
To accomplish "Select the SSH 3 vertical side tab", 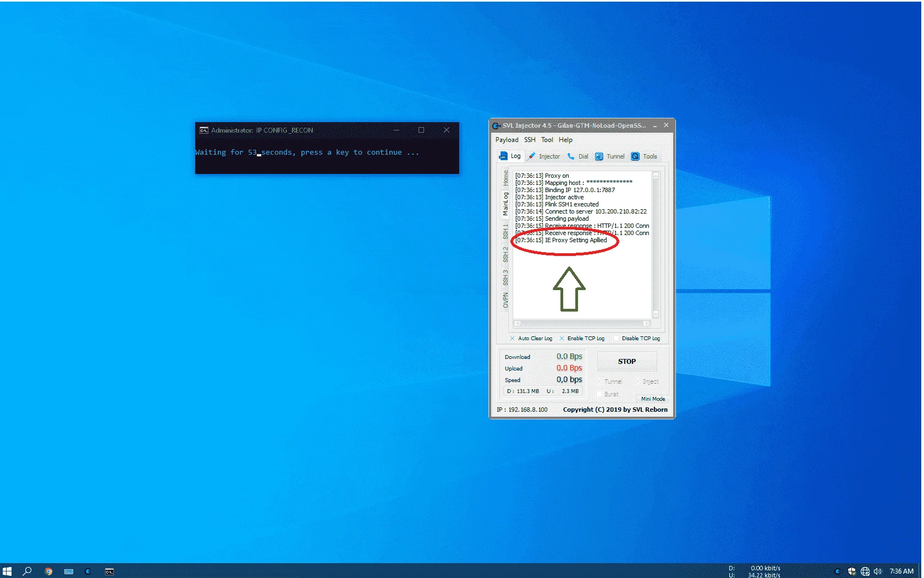I will (x=505, y=277).
